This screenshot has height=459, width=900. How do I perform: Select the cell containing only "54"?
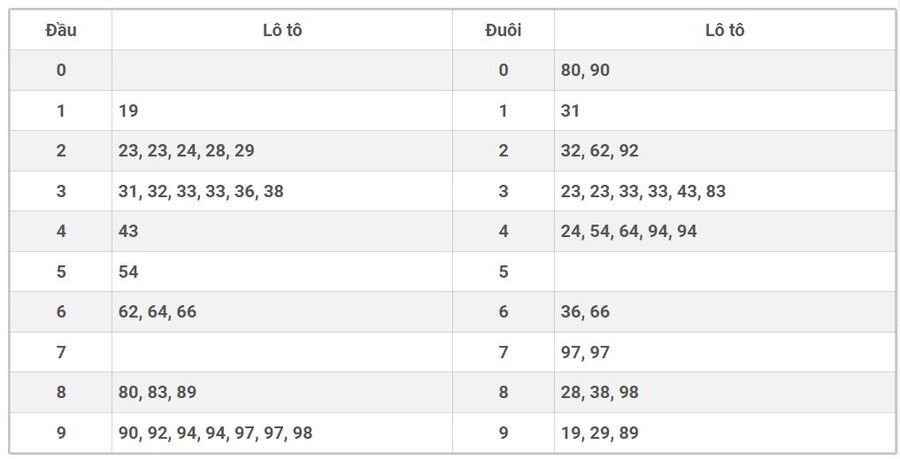tap(128, 272)
